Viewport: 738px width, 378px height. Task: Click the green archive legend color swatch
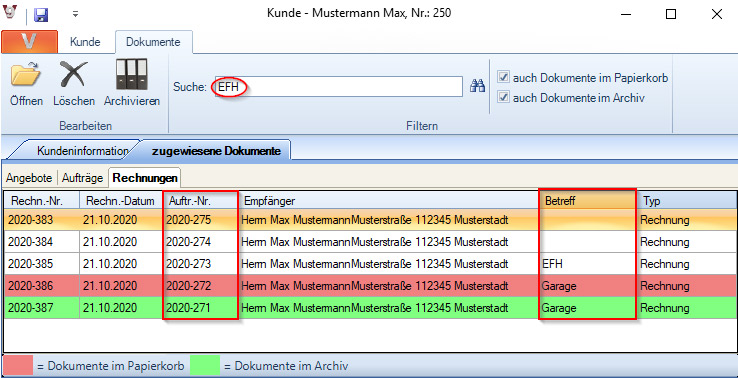tap(205, 366)
